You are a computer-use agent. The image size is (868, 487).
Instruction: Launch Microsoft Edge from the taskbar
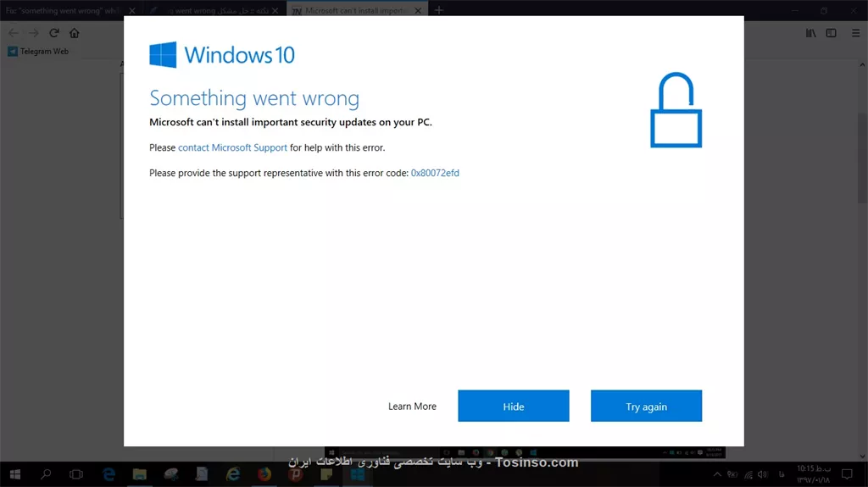click(109, 474)
